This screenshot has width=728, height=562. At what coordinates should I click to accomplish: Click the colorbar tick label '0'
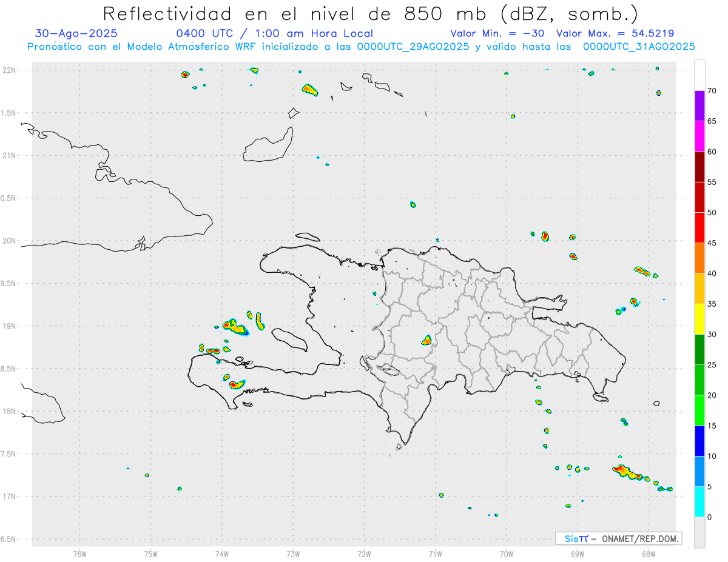click(x=709, y=517)
